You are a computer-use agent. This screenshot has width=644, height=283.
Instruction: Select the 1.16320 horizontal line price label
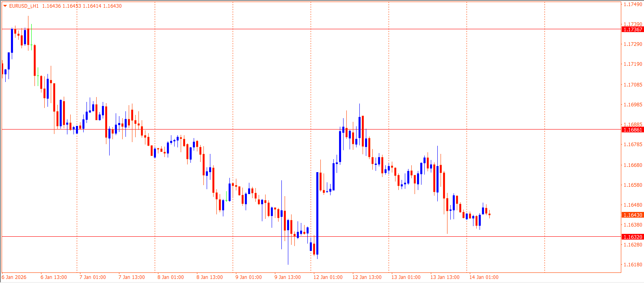coord(633,237)
